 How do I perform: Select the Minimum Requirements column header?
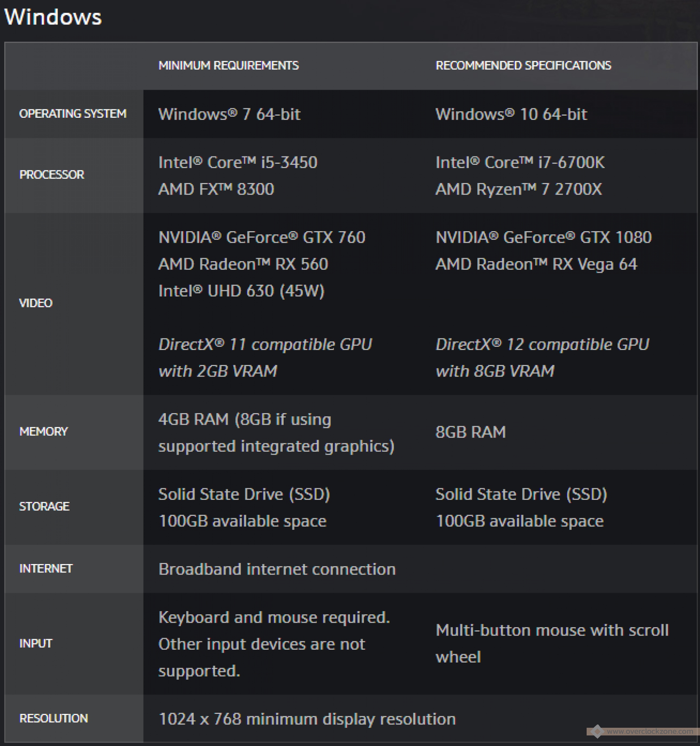[229, 65]
